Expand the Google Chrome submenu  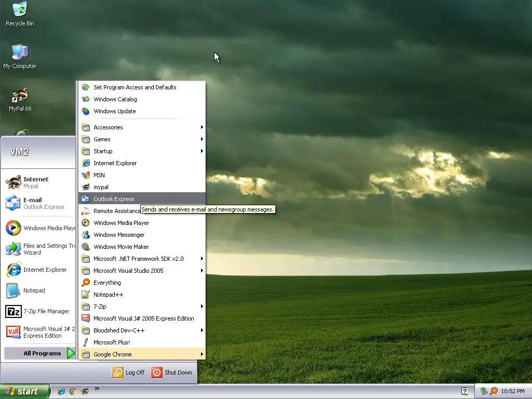(x=142, y=354)
